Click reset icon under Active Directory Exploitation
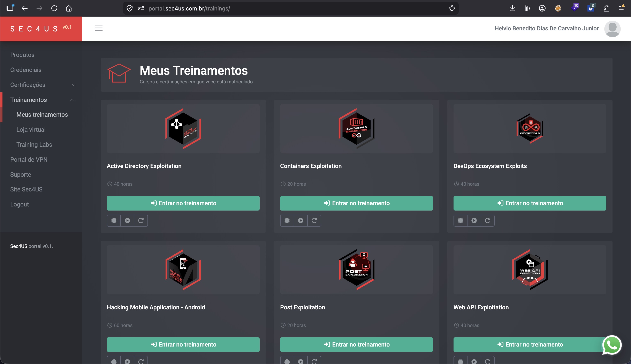 [x=141, y=220]
